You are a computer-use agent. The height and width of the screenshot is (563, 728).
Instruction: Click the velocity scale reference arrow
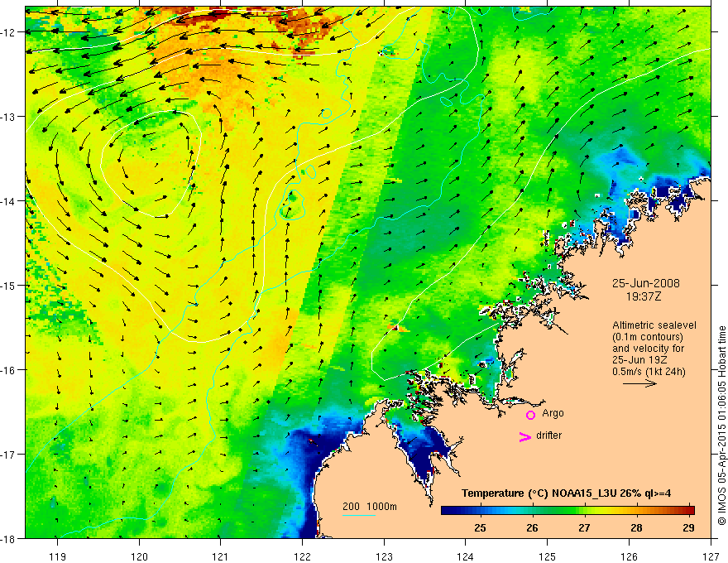(639, 383)
